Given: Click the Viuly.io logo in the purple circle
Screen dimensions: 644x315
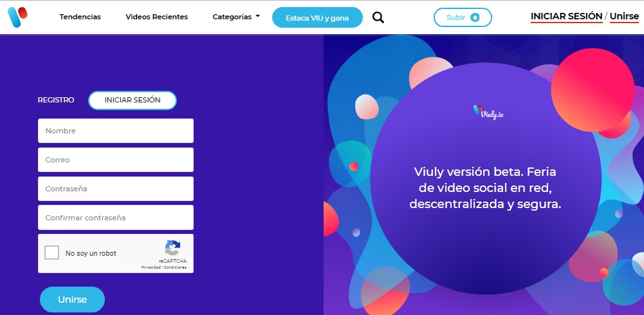Looking at the screenshot, I should click(x=488, y=112).
